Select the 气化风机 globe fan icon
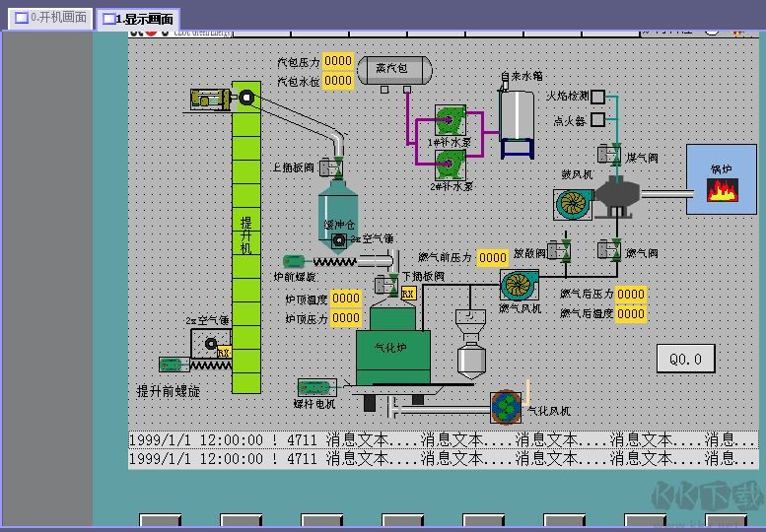This screenshot has width=766, height=532. [506, 404]
